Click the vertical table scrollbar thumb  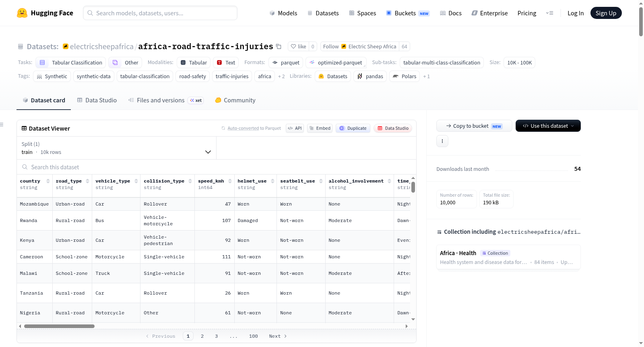click(x=413, y=187)
